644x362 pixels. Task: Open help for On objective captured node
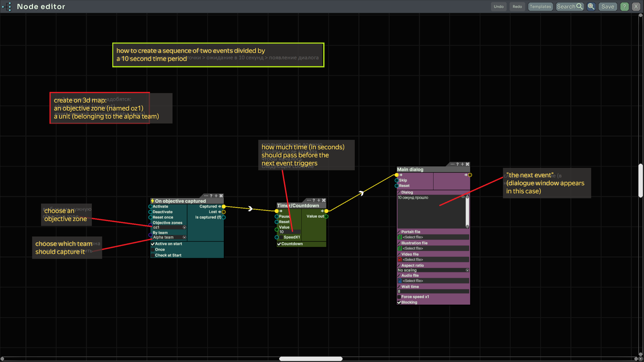[x=211, y=196]
